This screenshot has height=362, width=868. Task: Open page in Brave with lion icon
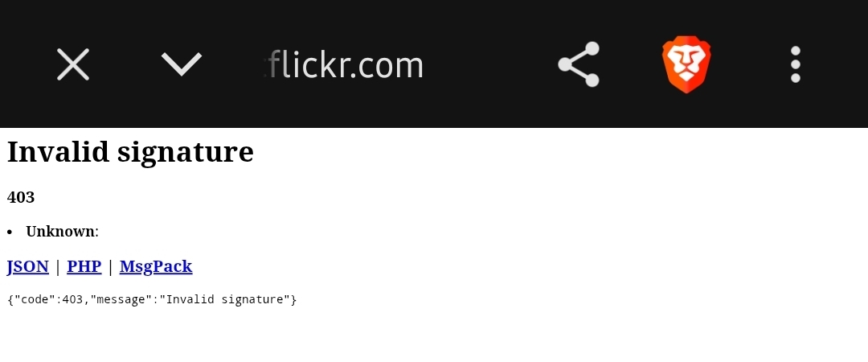pyautogui.click(x=686, y=64)
